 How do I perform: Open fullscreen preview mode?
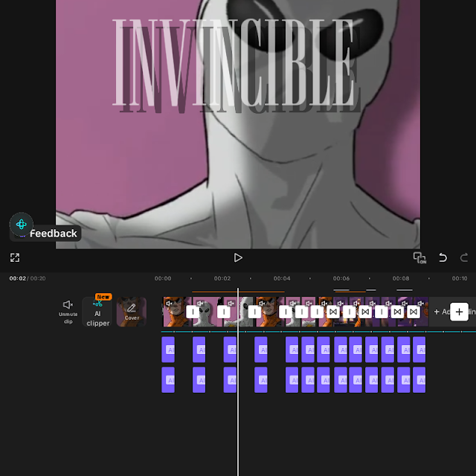(15, 257)
